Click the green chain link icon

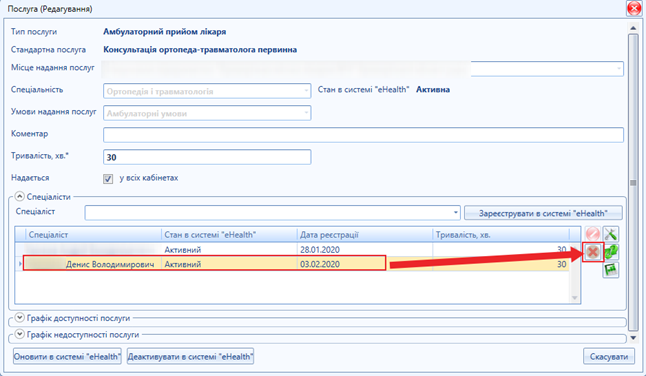(x=611, y=252)
